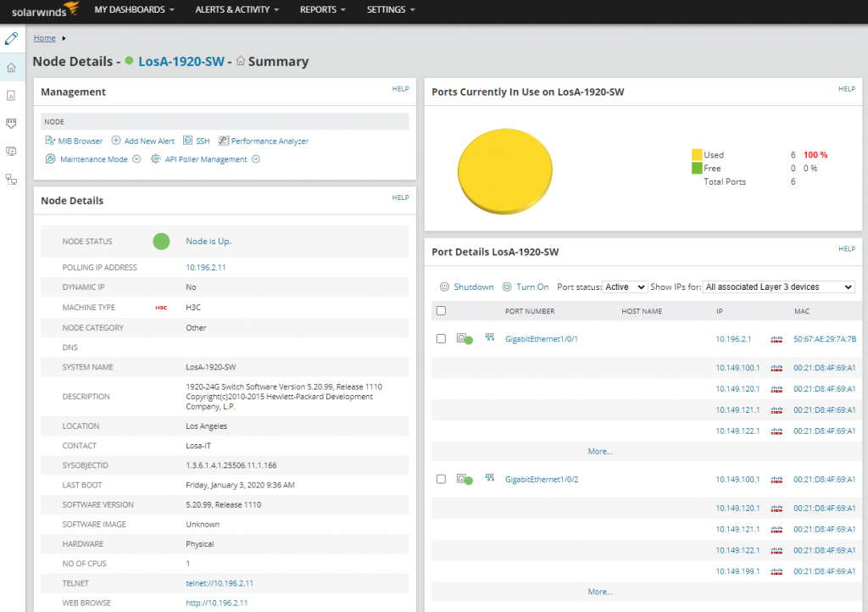Open the GigabitEthernet1/0/1 port link
The height and width of the screenshot is (612, 868).
click(x=542, y=339)
